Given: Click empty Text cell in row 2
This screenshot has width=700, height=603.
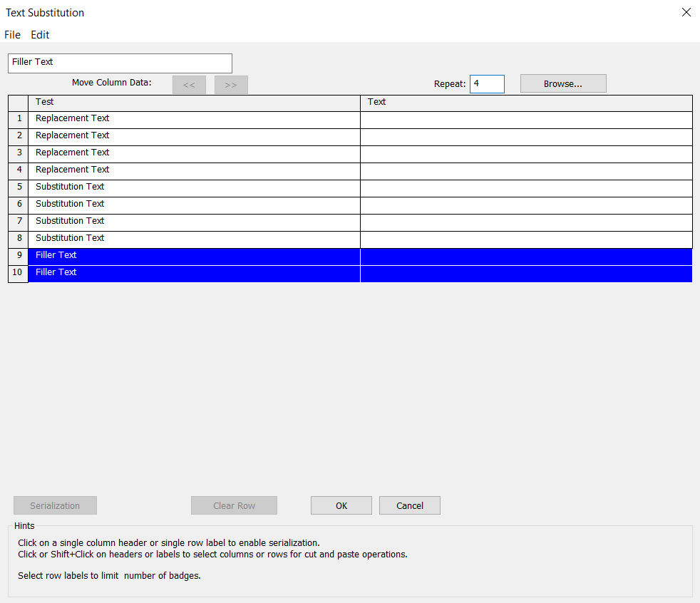Looking at the screenshot, I should 526,136.
